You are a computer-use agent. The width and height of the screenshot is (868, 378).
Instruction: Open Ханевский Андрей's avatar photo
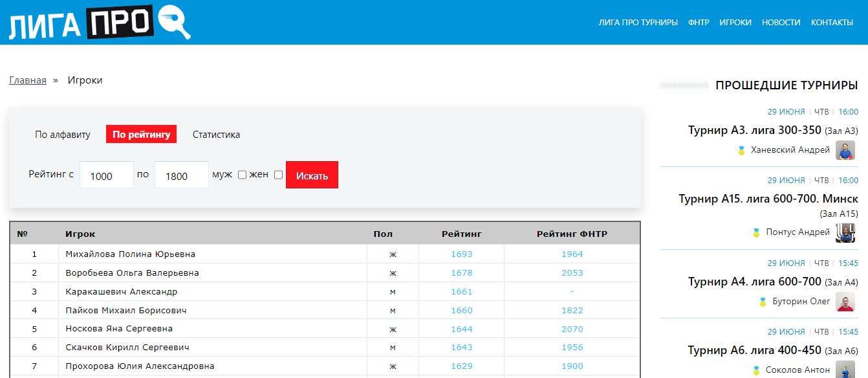tap(845, 150)
